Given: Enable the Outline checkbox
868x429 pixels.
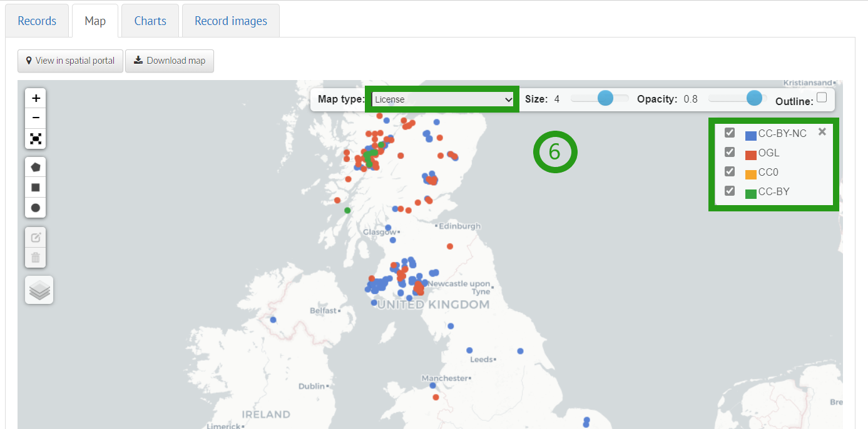Looking at the screenshot, I should [822, 98].
